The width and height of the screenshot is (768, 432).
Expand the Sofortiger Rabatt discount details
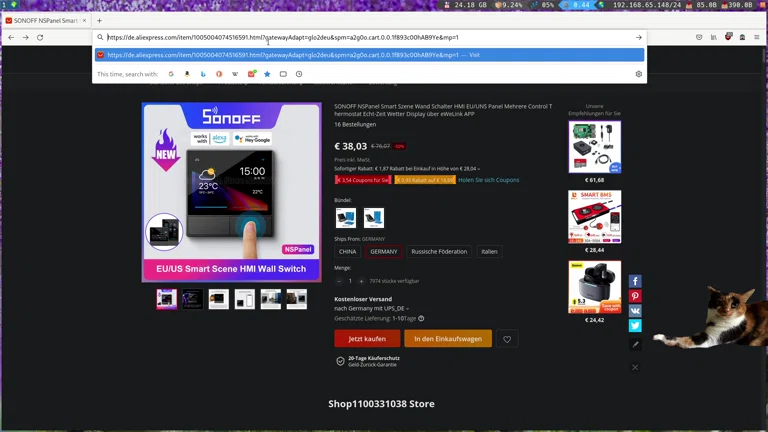pyautogui.click(x=478, y=168)
